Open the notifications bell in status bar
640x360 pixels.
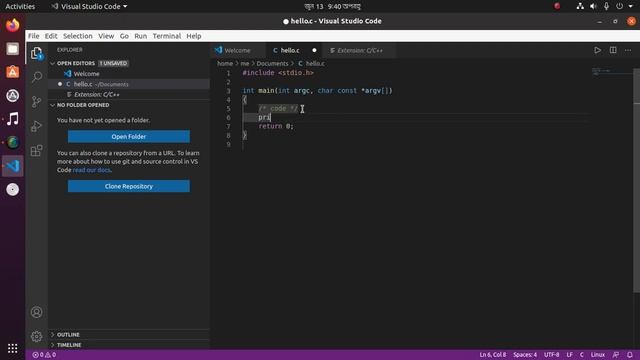coord(630,355)
